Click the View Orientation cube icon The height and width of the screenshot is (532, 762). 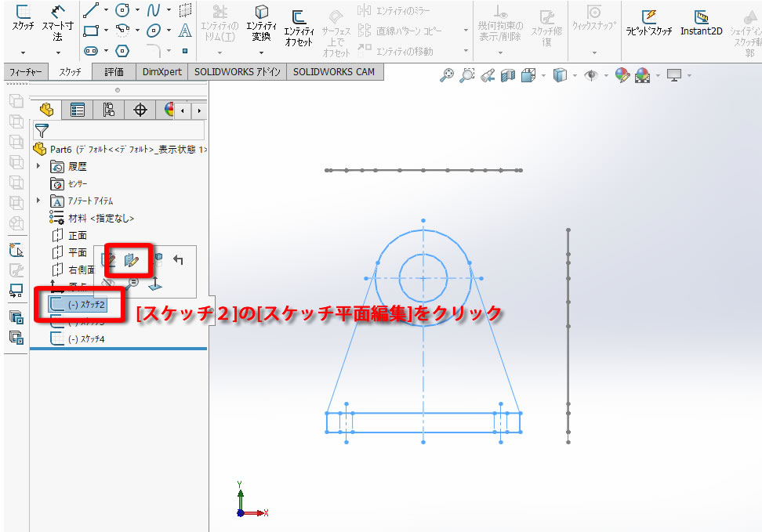(x=528, y=75)
